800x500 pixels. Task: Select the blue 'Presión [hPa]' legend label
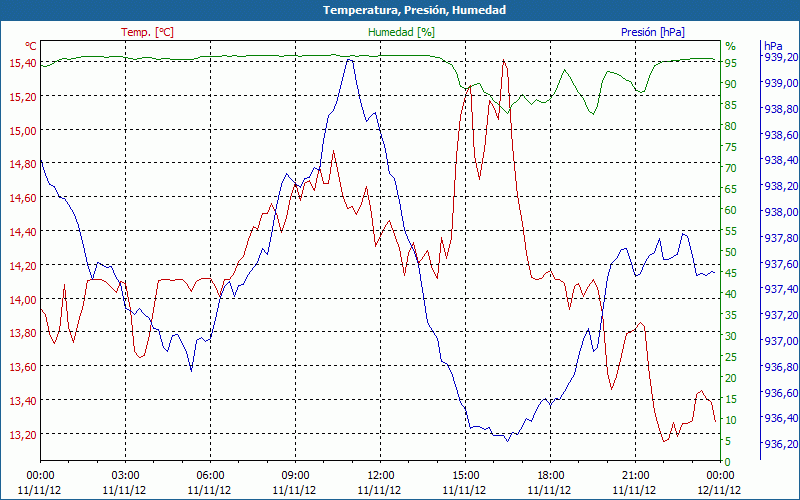click(x=653, y=32)
